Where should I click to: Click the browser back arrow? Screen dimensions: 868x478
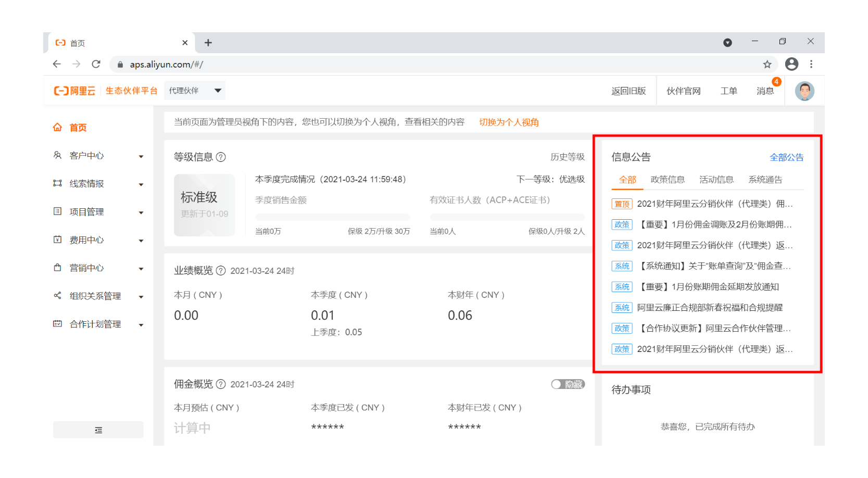57,64
